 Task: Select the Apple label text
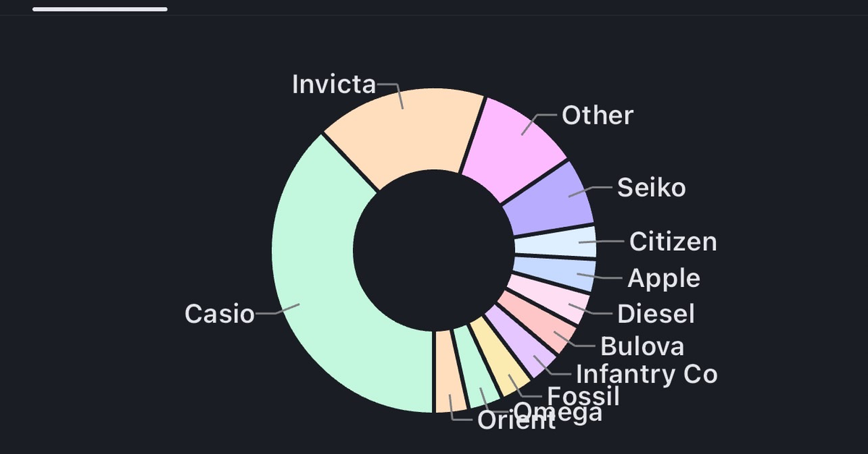point(663,278)
